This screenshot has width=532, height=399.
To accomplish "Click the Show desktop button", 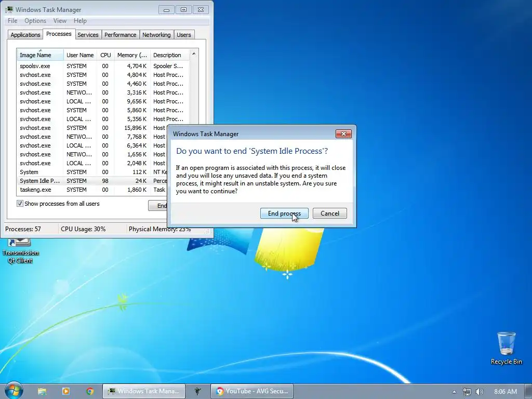I will pyautogui.click(x=528, y=392).
